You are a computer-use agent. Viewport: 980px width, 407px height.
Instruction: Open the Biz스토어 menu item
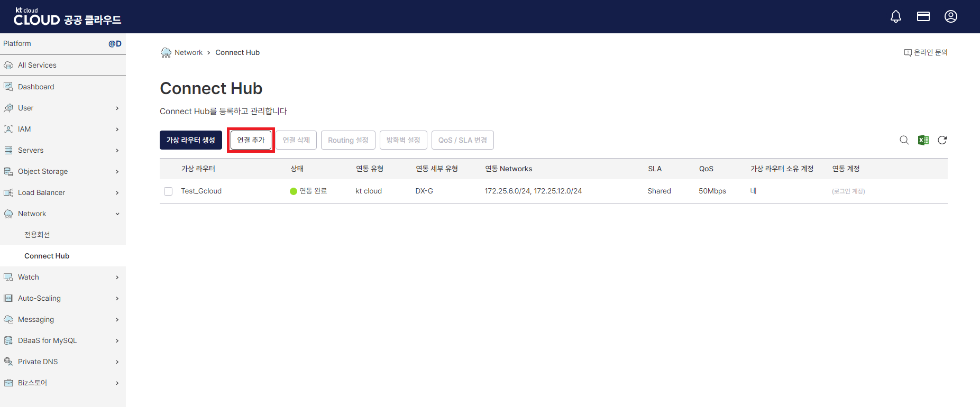pos(32,383)
